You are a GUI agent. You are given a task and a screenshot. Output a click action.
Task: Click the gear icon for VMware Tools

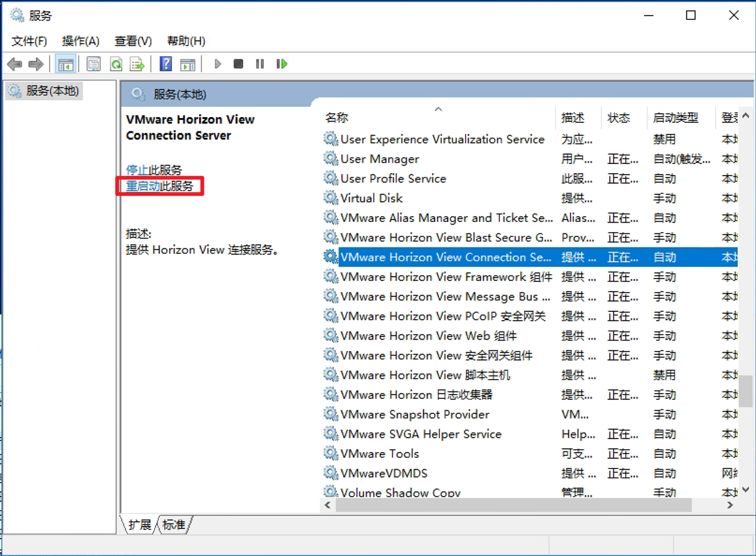pos(331,453)
